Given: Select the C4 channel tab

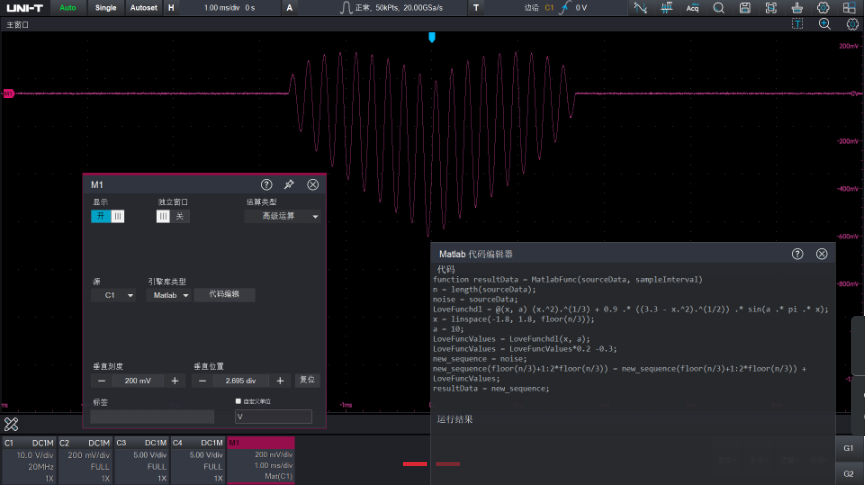Looking at the screenshot, I should coord(197,461).
